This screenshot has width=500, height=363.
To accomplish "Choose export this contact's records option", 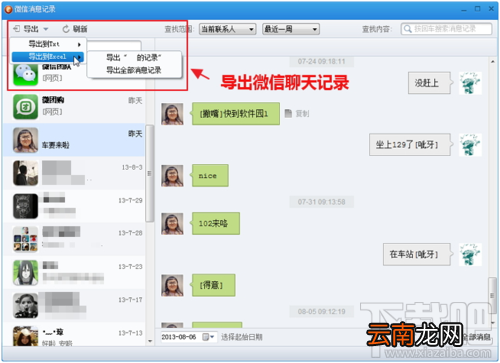I will coord(133,58).
